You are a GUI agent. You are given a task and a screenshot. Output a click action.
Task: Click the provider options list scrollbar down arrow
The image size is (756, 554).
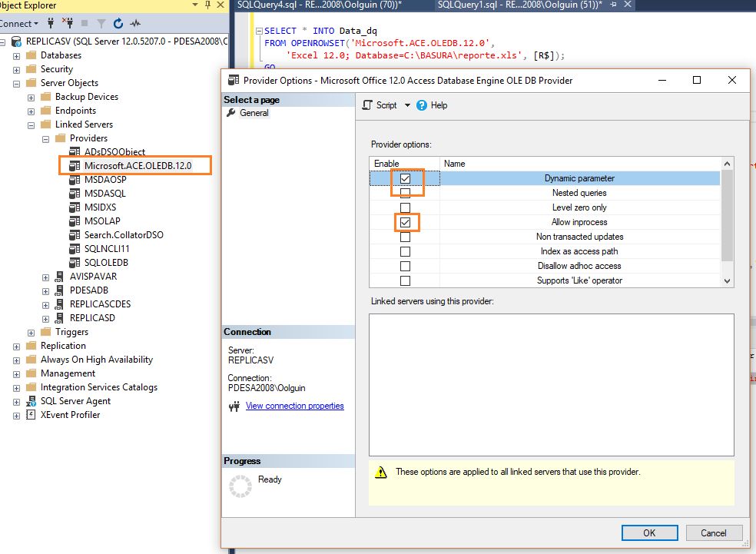[x=727, y=280]
